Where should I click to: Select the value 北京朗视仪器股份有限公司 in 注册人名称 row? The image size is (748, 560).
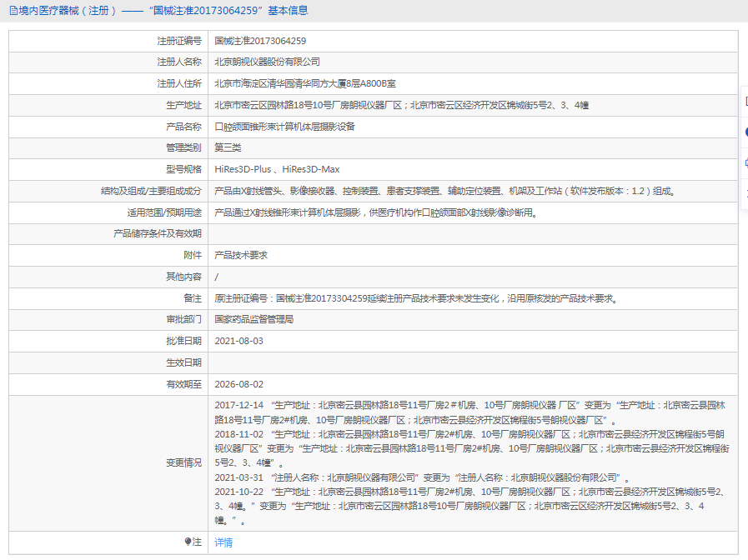[x=267, y=62]
